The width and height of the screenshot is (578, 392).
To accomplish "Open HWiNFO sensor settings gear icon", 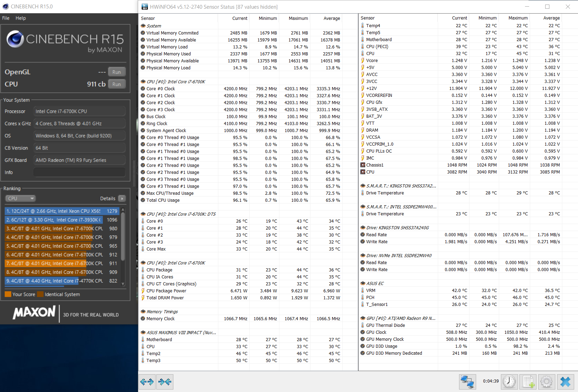I will click(547, 382).
